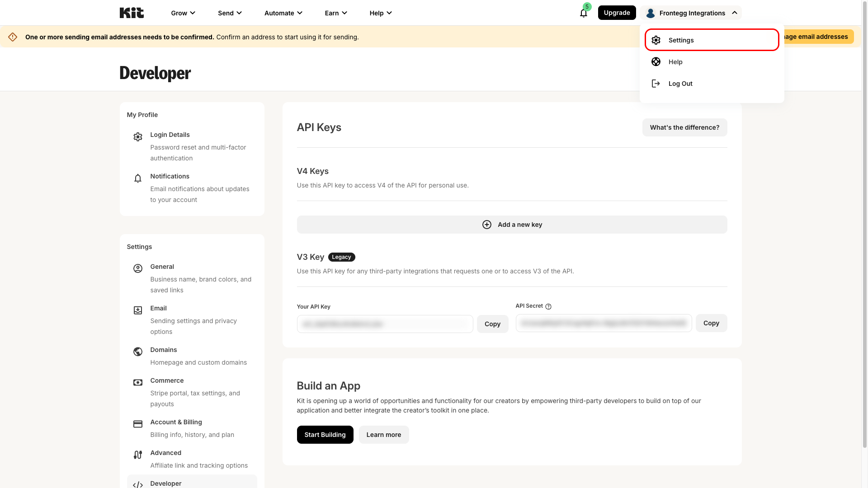Viewport: 868px width, 488px height.
Task: Click the Account & Billing card icon
Action: pos(138,424)
